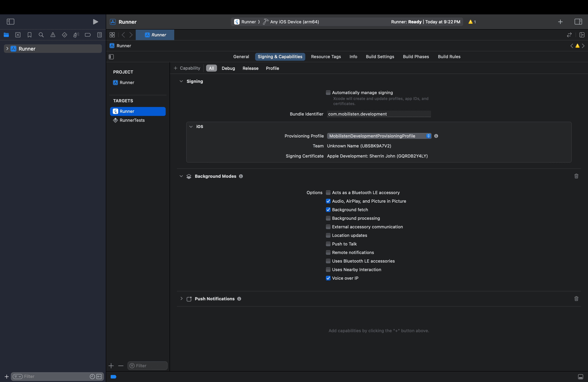The height and width of the screenshot is (382, 588).
Task: Hide the left navigator sidebar
Action: [10, 22]
